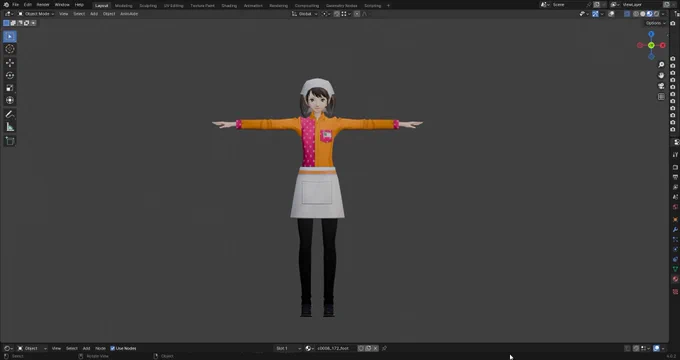The width and height of the screenshot is (680, 360).
Task: Select the Select Box tool
Action: 10,36
